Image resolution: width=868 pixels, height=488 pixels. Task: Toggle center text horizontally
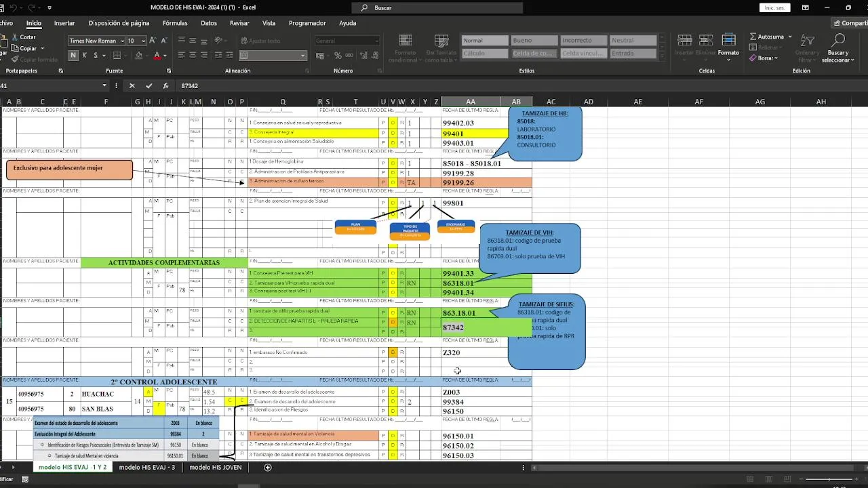pyautogui.click(x=193, y=56)
